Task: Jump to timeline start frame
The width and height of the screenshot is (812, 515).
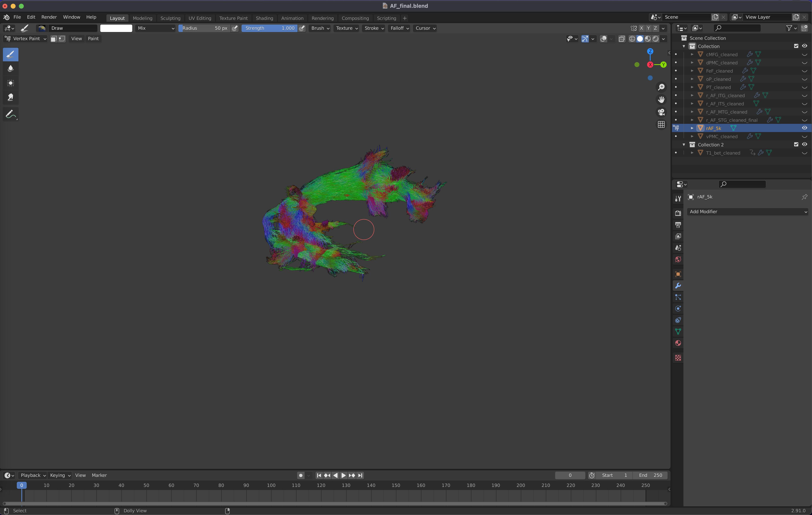Action: (319, 475)
